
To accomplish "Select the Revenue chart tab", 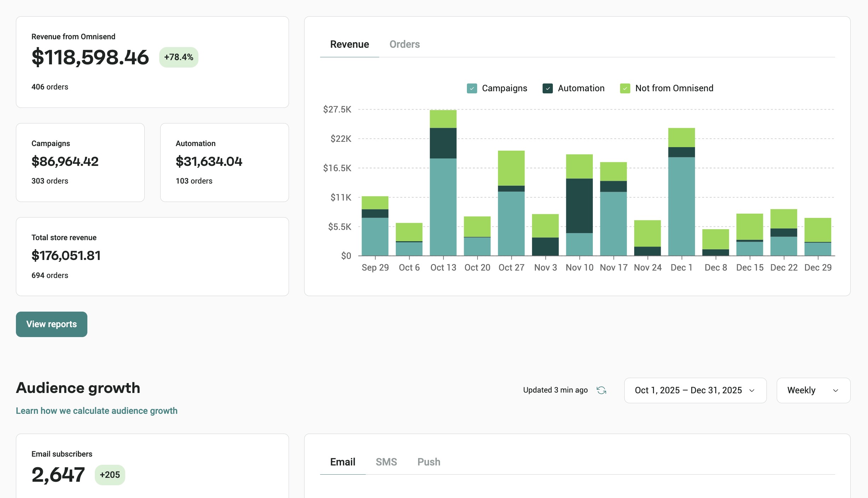I will 349,44.
